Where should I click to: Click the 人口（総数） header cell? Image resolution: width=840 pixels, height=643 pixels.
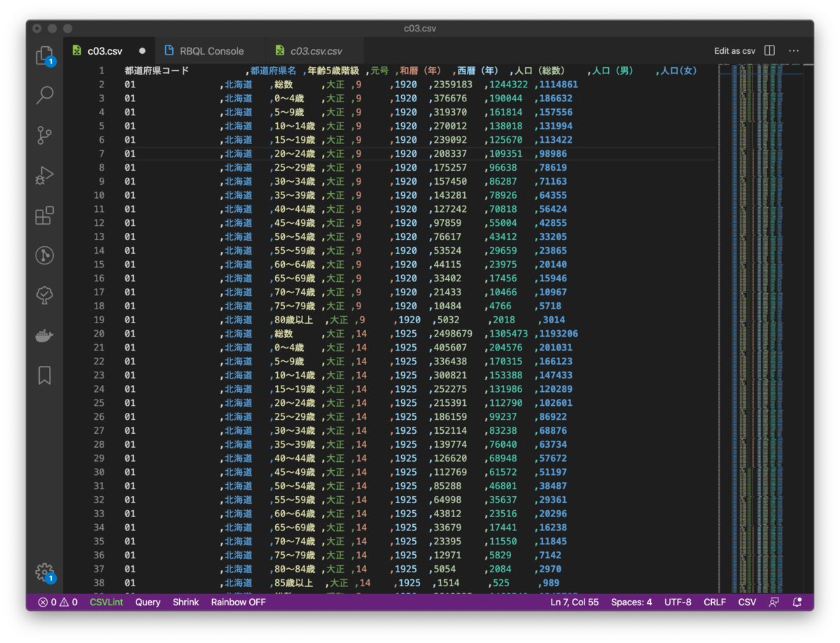(x=540, y=71)
